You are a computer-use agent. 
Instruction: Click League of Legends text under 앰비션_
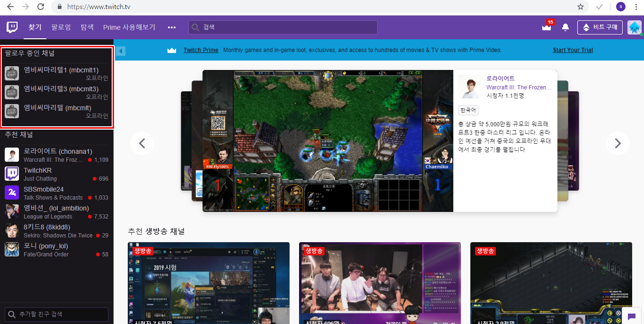pyautogui.click(x=48, y=217)
